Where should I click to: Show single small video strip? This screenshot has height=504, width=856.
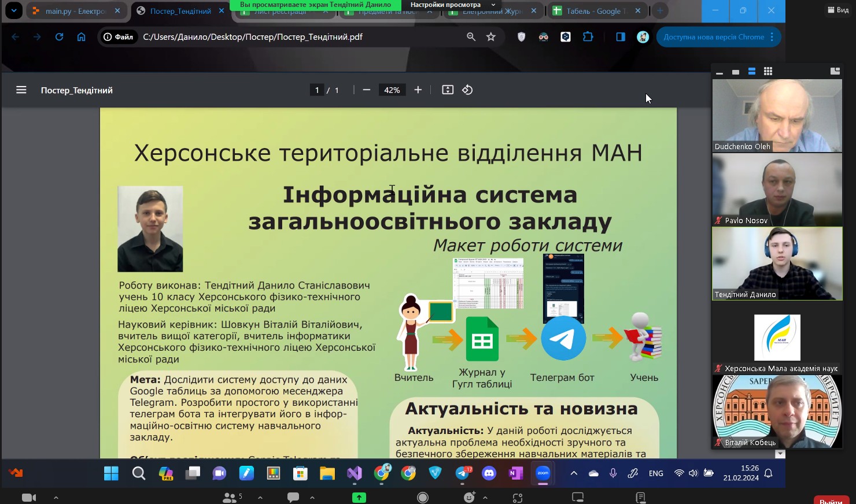736,72
